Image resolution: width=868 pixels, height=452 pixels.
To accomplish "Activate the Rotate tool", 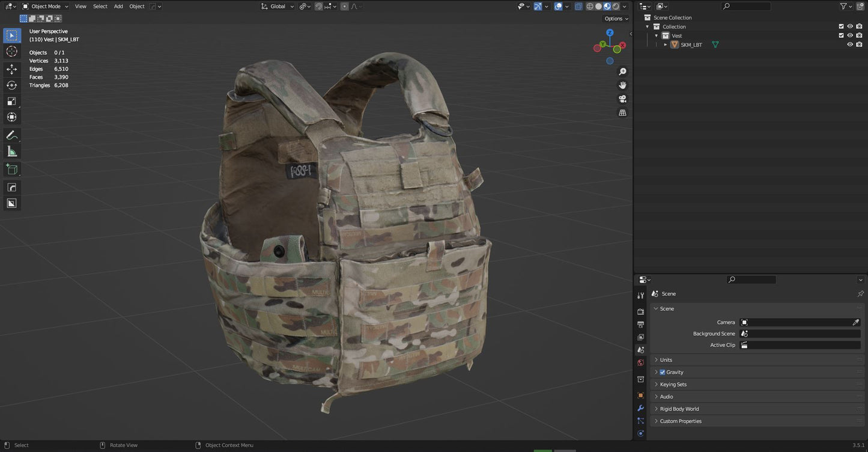I will pyautogui.click(x=11, y=85).
